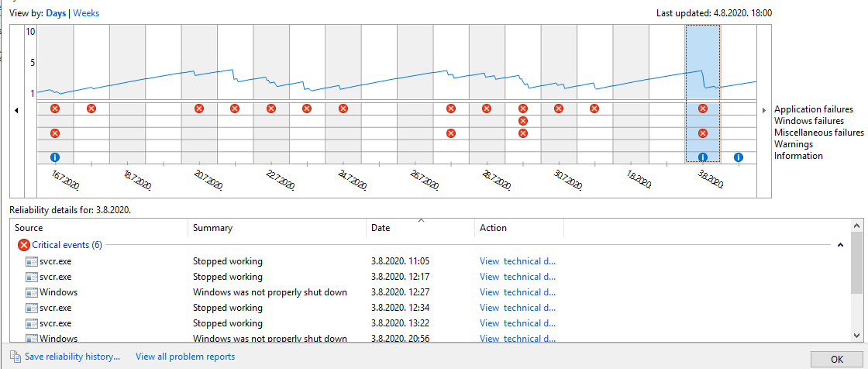Click the application failure icon on 17.7.2020
This screenshot has height=369, width=868.
91,109
